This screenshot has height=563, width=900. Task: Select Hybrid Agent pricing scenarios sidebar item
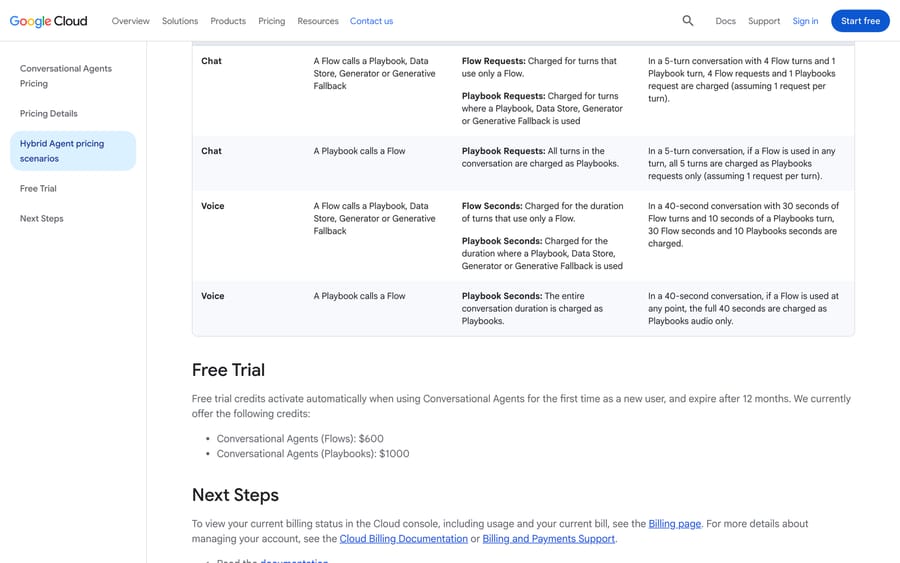(73, 151)
